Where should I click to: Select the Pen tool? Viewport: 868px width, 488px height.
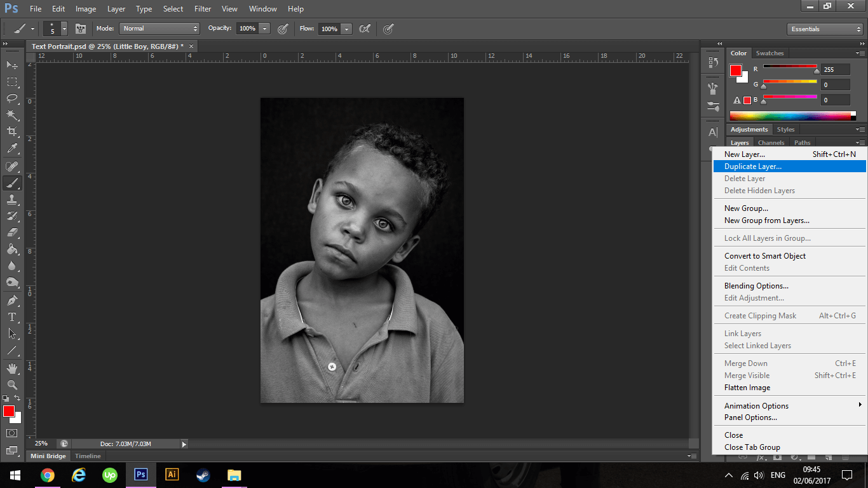pos(12,301)
